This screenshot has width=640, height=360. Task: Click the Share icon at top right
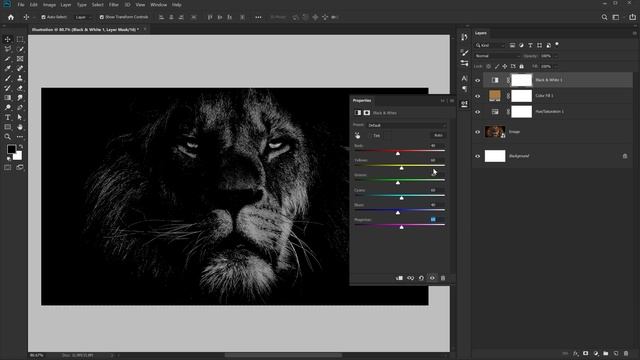(x=632, y=17)
